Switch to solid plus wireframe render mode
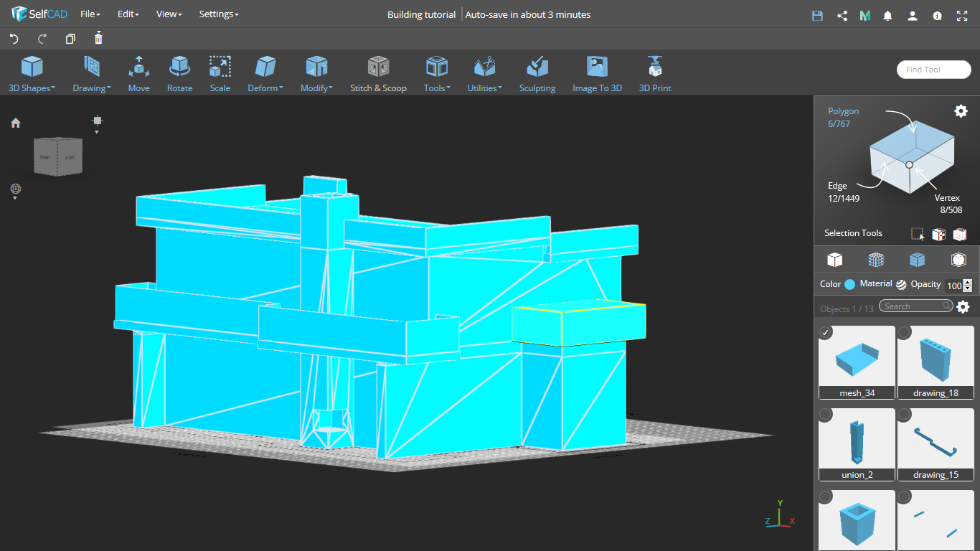Image resolution: width=980 pixels, height=551 pixels. coord(917,260)
